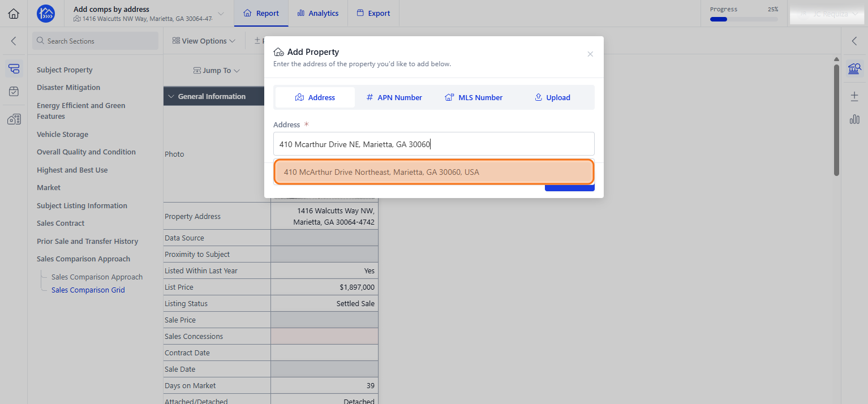868x404 pixels.
Task: Expand the View Options dropdown
Action: click(204, 41)
